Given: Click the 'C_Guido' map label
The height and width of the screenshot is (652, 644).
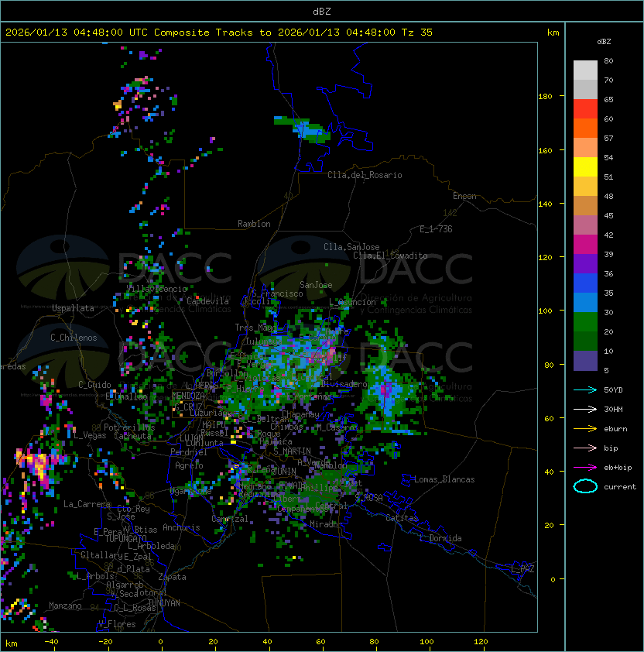Looking at the screenshot, I should tap(94, 385).
